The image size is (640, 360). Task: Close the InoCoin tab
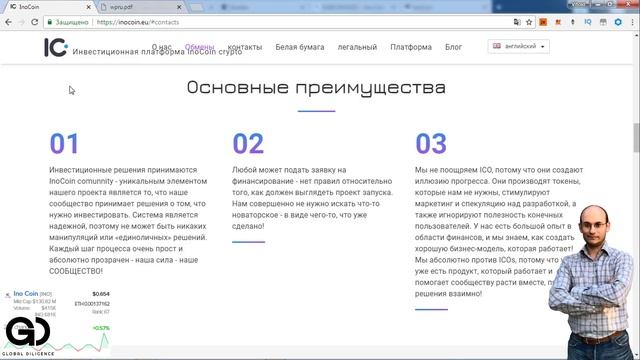pos(89,7)
